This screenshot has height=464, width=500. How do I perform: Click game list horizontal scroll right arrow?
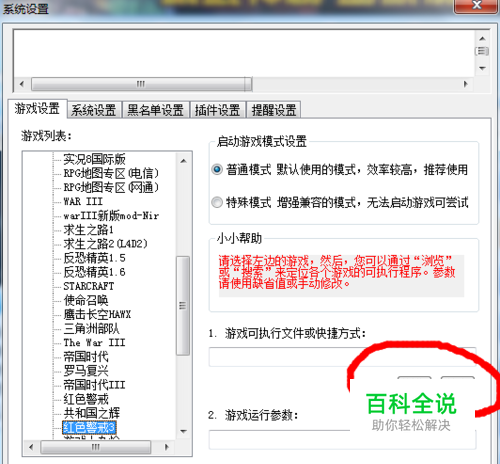tap(167, 447)
